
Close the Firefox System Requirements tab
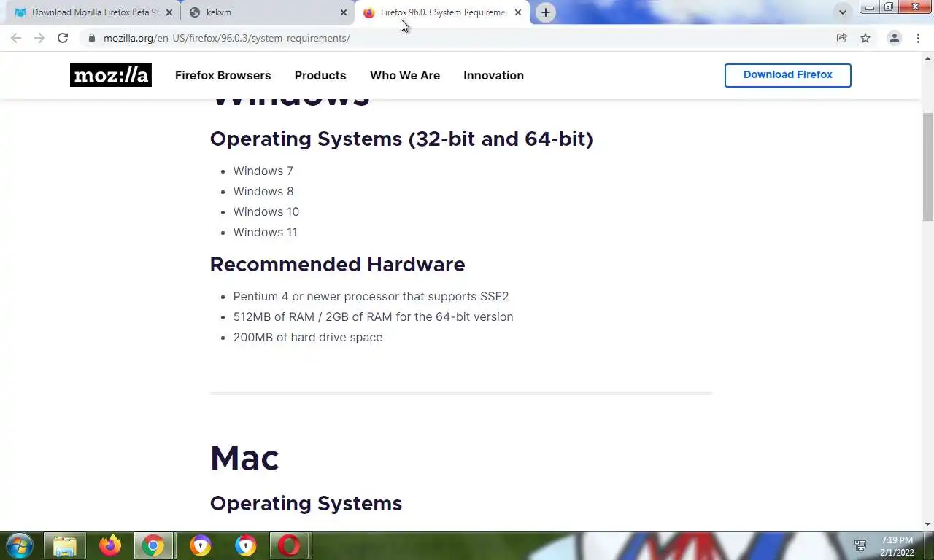tap(518, 12)
